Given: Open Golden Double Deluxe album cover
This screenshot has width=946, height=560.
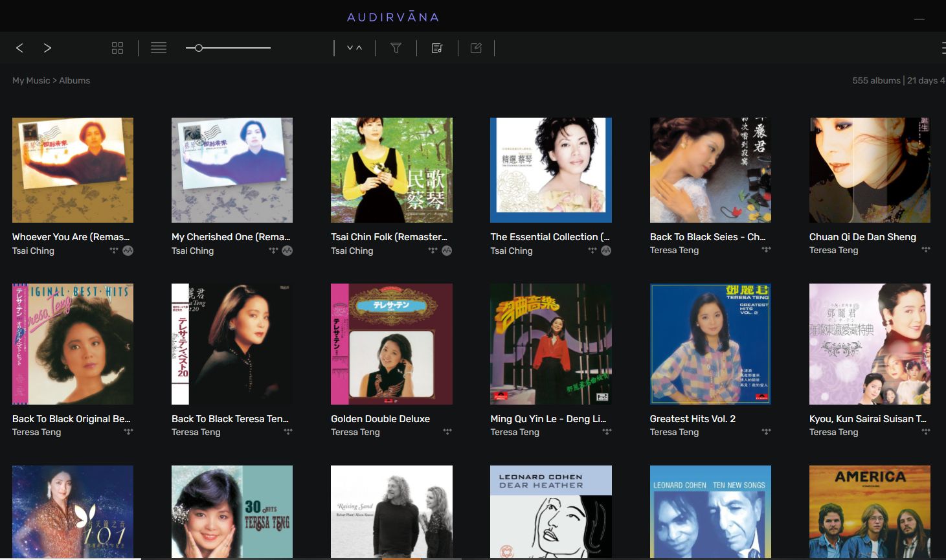Looking at the screenshot, I should (392, 344).
